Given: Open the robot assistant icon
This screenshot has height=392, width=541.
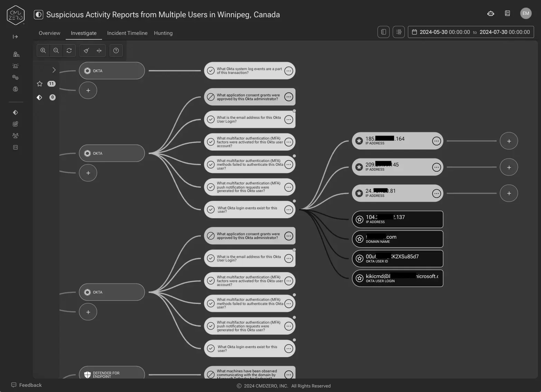Looking at the screenshot, I should point(491,13).
